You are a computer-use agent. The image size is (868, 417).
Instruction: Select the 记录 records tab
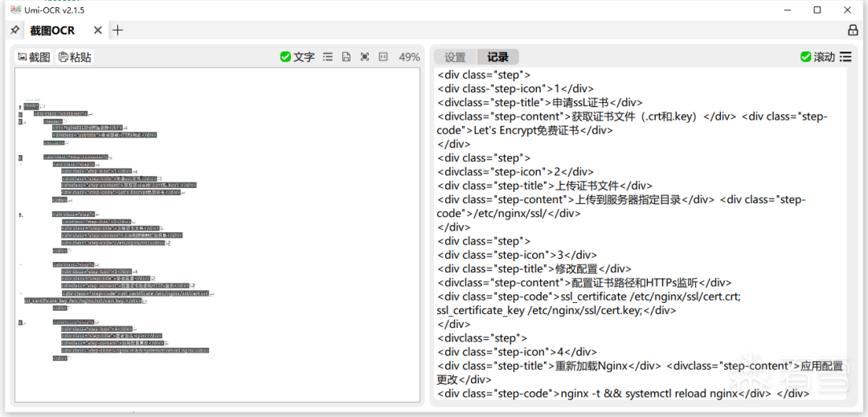click(497, 57)
